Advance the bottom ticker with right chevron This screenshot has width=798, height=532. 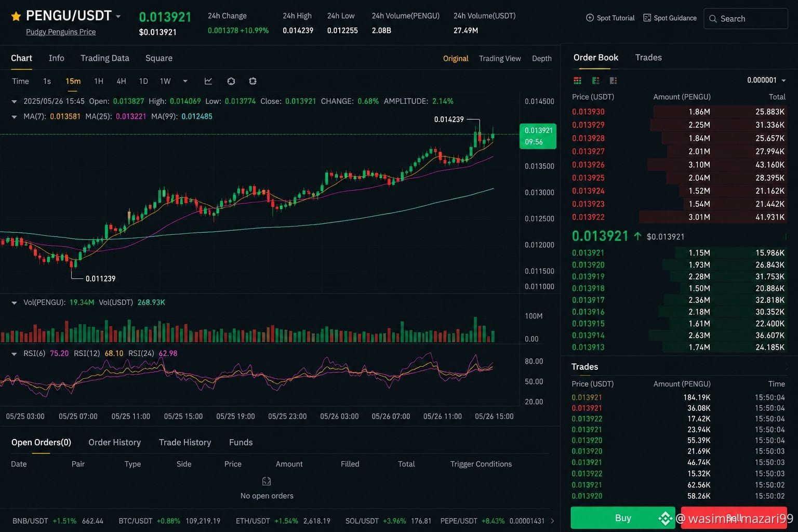click(552, 521)
